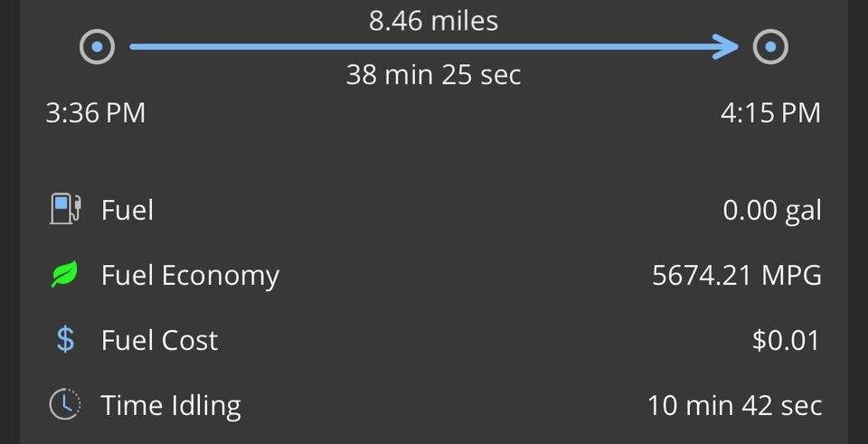Open the Fuel row label
Screen dimensions: 868x444
click(127, 211)
